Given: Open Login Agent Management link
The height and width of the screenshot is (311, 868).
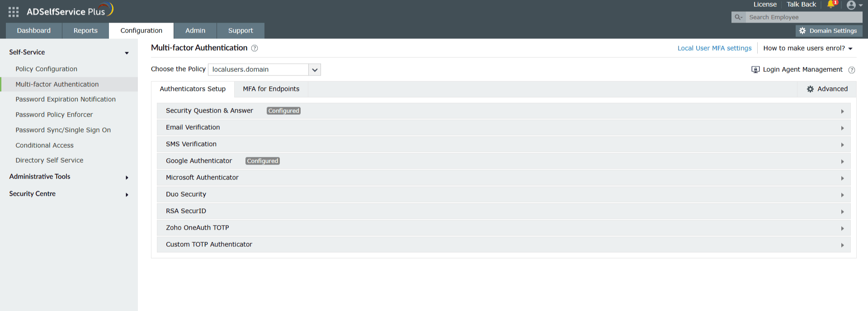Looking at the screenshot, I should (x=802, y=70).
